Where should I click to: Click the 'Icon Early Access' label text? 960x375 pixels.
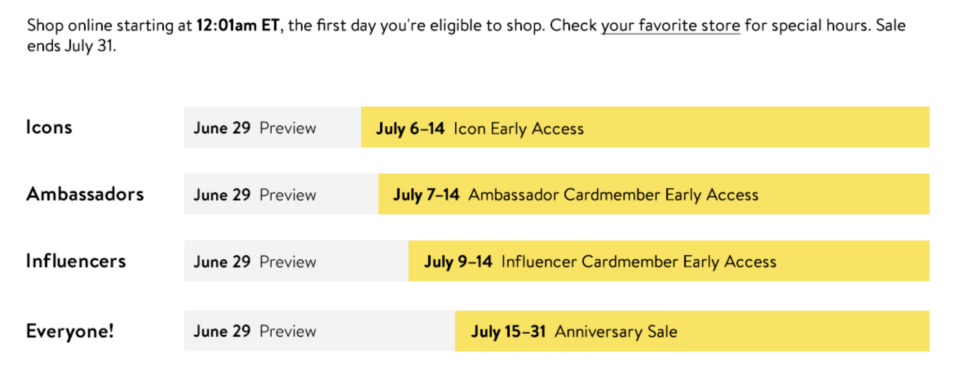(519, 129)
